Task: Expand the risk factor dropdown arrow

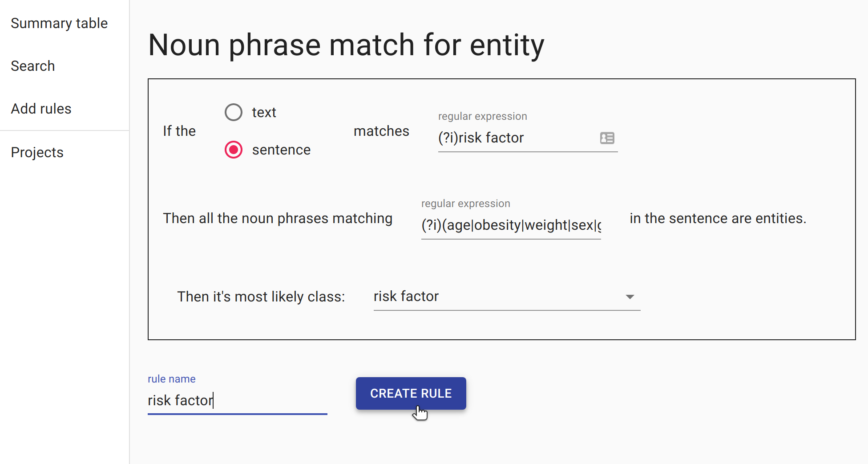Action: pos(630,297)
